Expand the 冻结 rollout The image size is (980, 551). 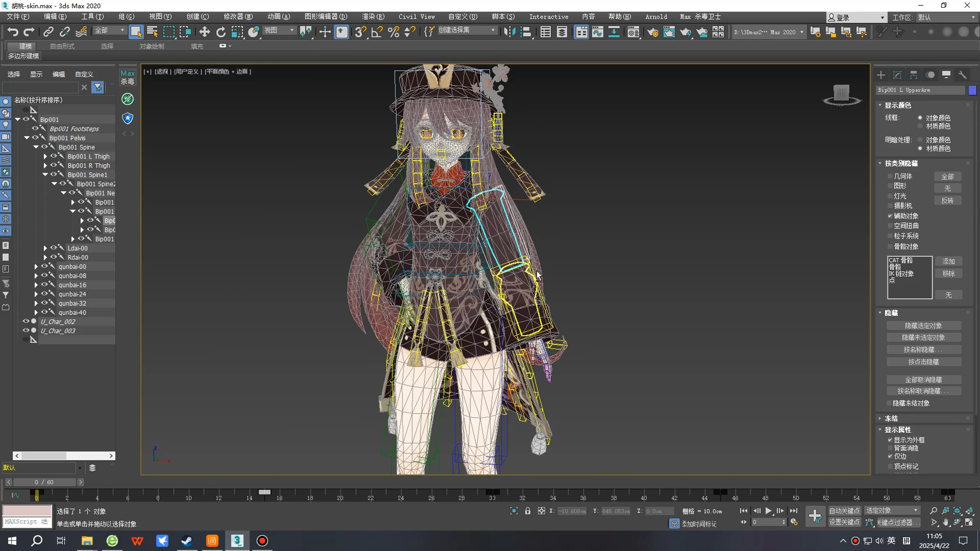tap(891, 418)
